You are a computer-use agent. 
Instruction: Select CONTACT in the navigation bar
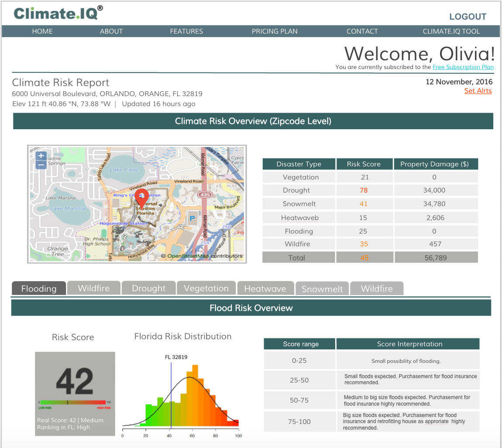pos(362,31)
